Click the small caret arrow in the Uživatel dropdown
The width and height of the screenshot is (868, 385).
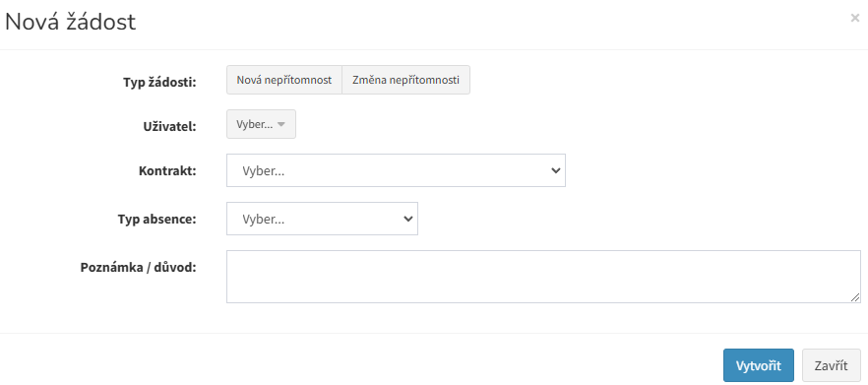click(x=281, y=125)
